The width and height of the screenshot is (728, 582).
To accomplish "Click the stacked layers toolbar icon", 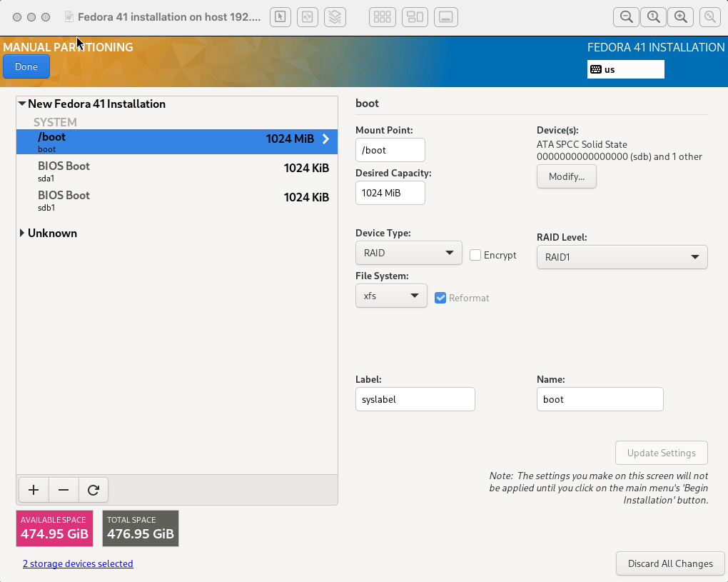I will point(335,17).
